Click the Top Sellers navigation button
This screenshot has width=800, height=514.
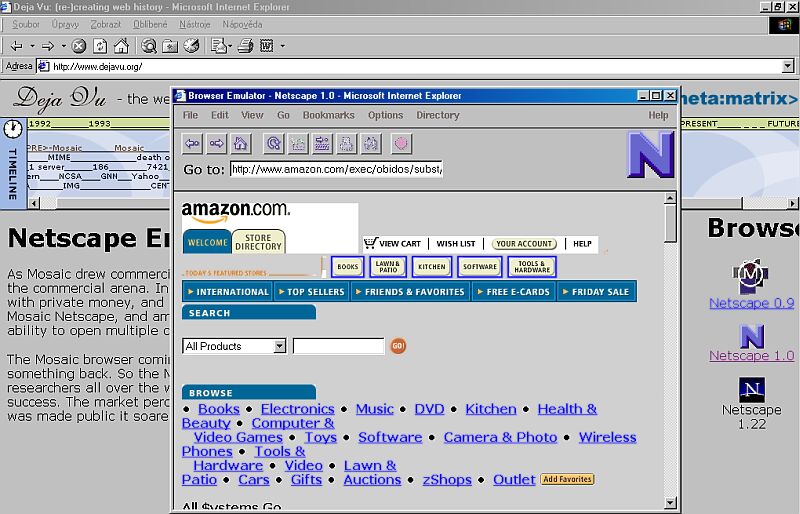click(x=311, y=291)
